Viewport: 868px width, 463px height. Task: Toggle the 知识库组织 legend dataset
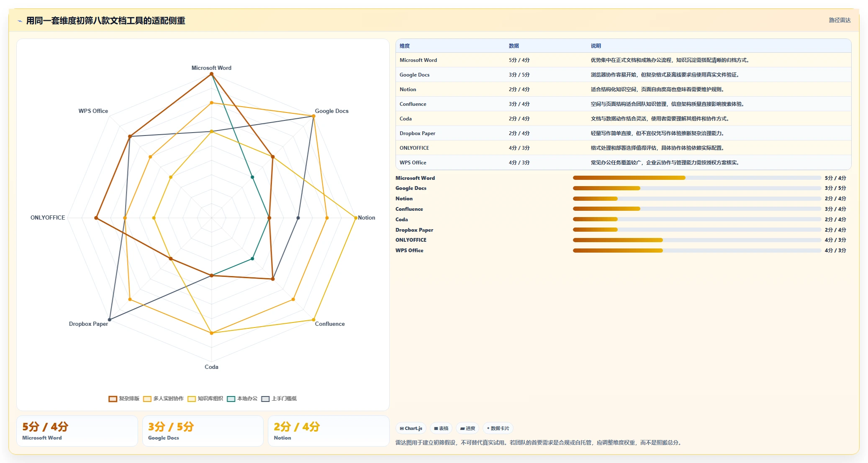click(205, 399)
